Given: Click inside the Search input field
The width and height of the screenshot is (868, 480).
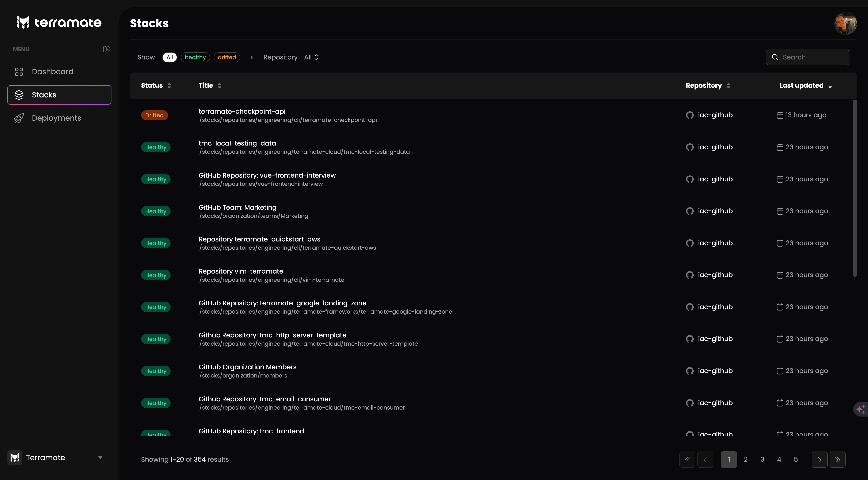Looking at the screenshot, I should 807,57.
